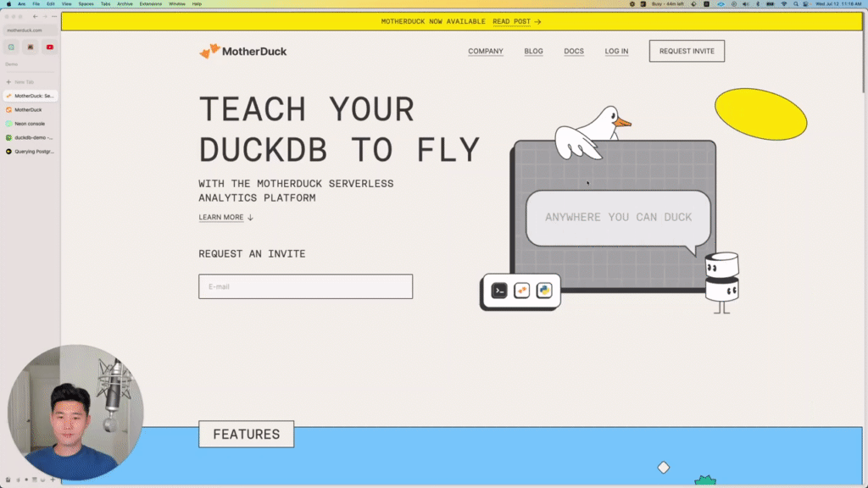
Task: Click the orange duck icon in the illustration card
Action: coord(521,291)
